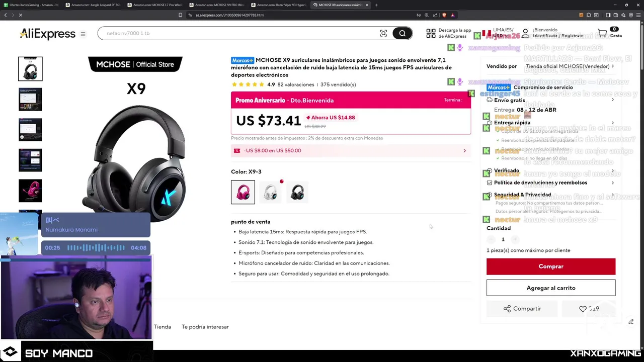644x362 pixels.
Task: Click the QR code app download icon
Action: click(x=431, y=33)
